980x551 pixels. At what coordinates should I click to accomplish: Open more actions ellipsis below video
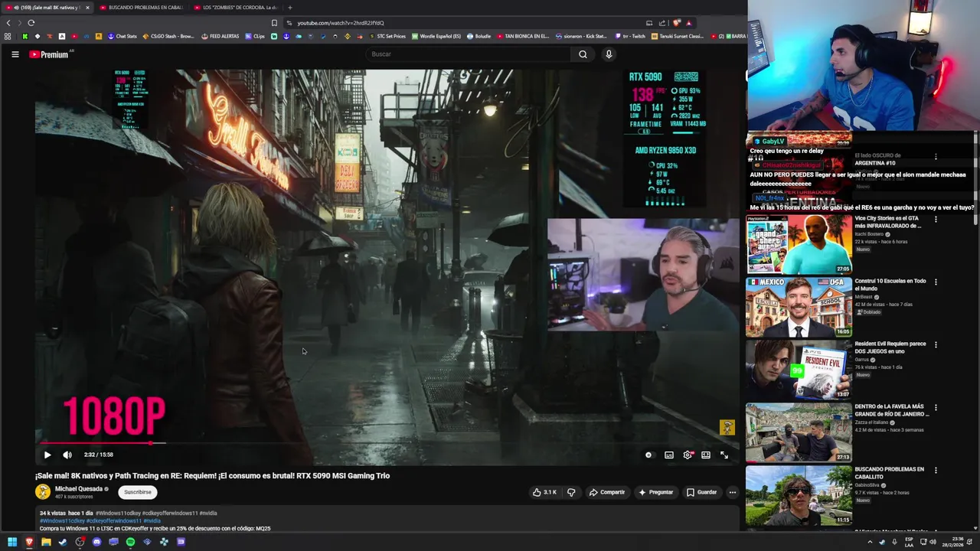click(733, 492)
